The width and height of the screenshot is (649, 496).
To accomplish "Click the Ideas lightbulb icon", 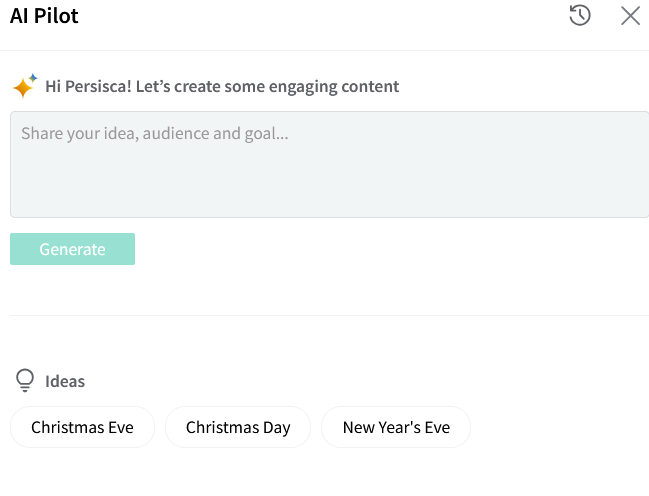I will 25,381.
